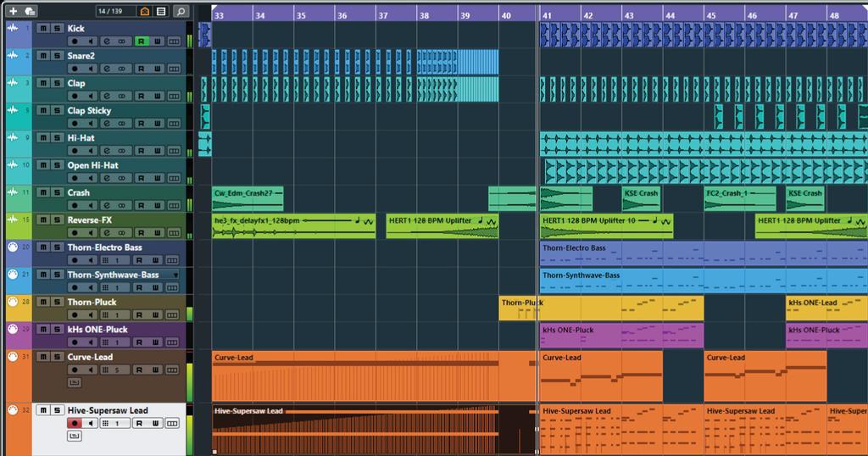Open channel settings (e) on Reverse-FX track
Screen dimensions: 868x456
tap(106, 233)
